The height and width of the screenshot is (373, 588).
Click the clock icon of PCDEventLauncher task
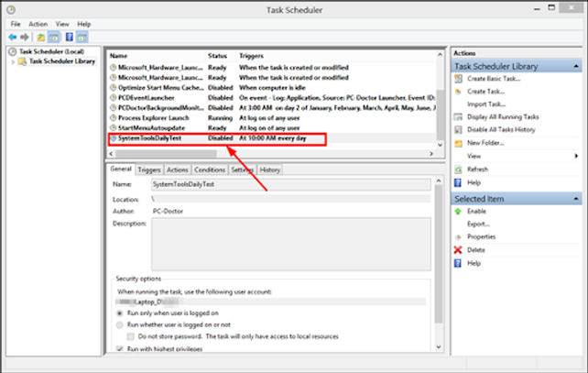point(114,98)
